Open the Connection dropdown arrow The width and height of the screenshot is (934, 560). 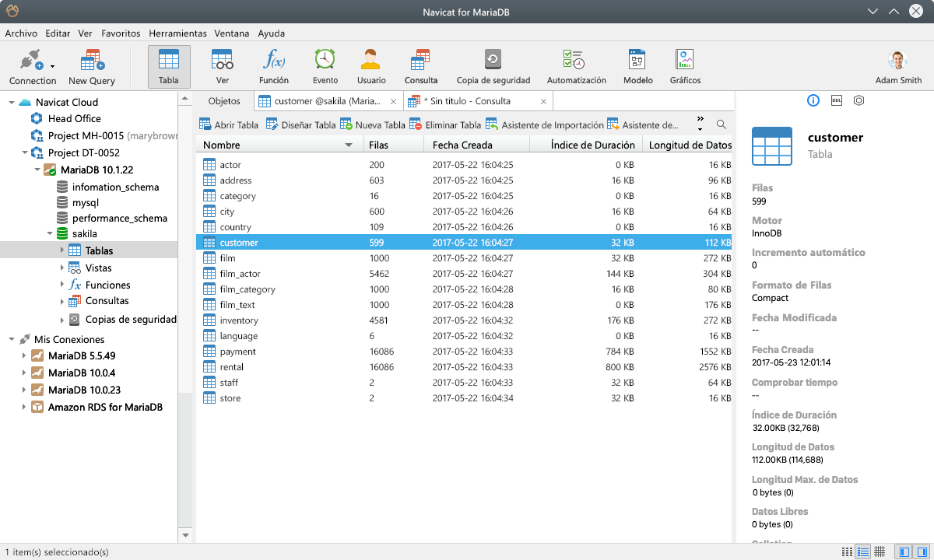[x=53, y=68]
